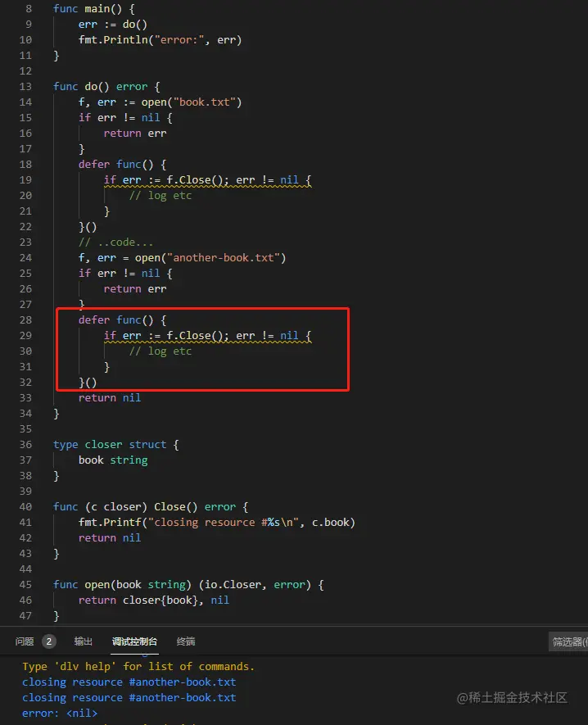Image resolution: width=588 pixels, height=725 pixels.
Task: Switch to the 输出 output tab
Action: click(x=84, y=641)
